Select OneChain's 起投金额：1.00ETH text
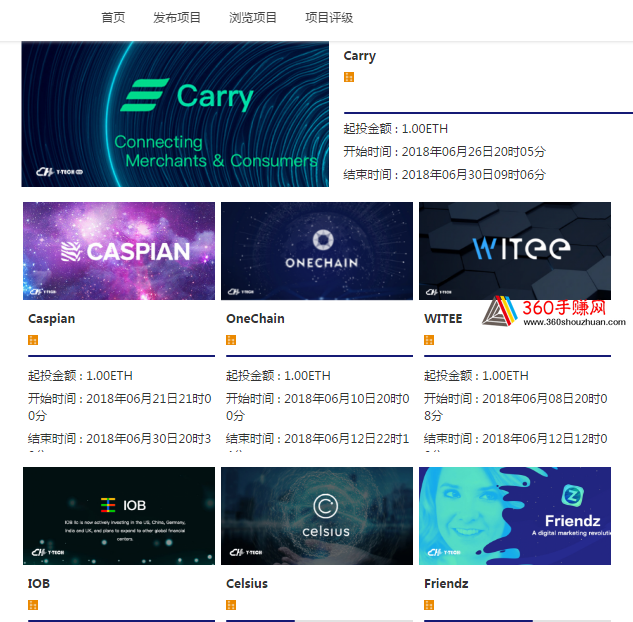633x622 pixels. point(278,376)
